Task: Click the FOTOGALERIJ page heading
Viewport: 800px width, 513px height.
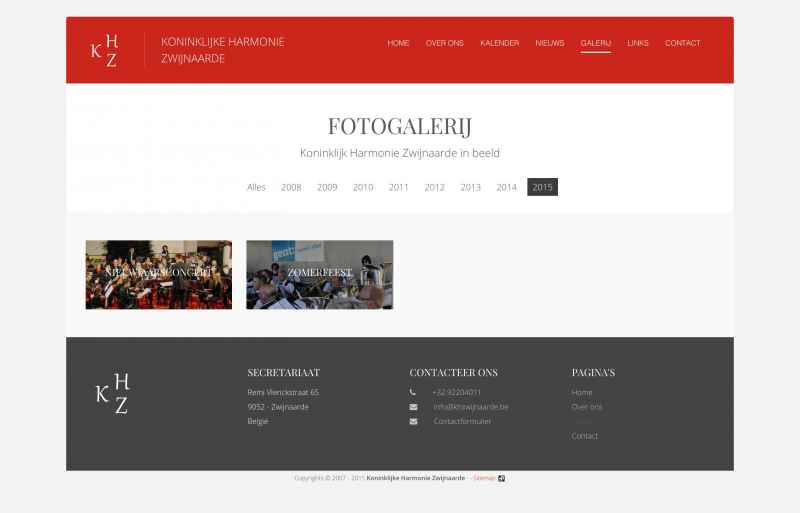Action: [x=399, y=126]
